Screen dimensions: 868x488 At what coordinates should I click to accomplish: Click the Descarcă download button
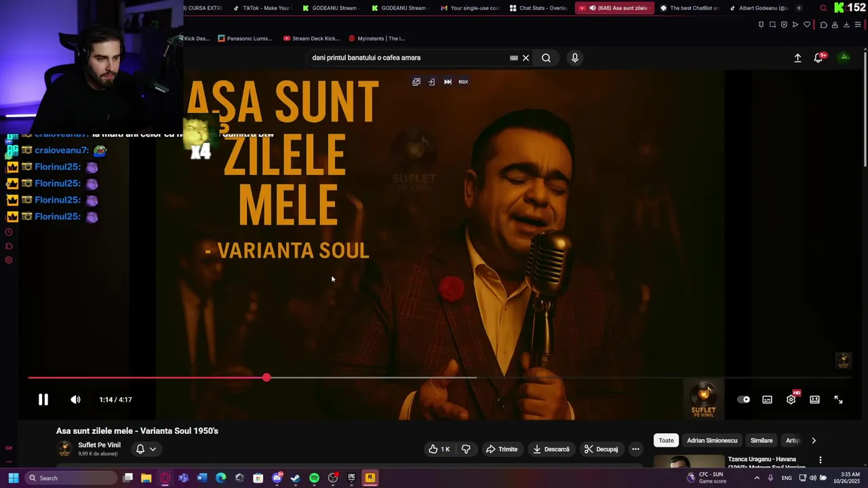tap(551, 449)
